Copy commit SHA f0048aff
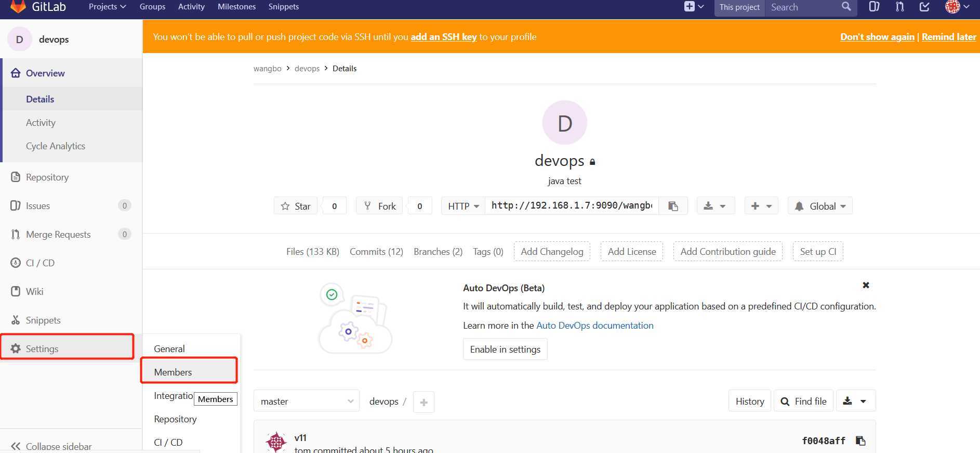 point(860,441)
